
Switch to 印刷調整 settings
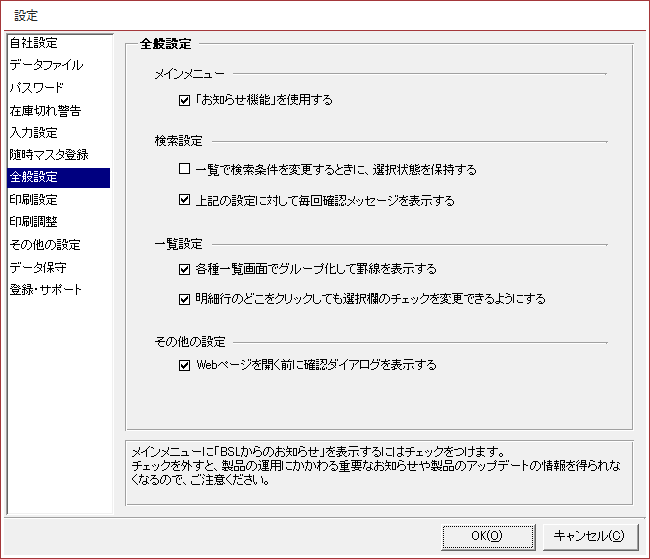[33, 222]
